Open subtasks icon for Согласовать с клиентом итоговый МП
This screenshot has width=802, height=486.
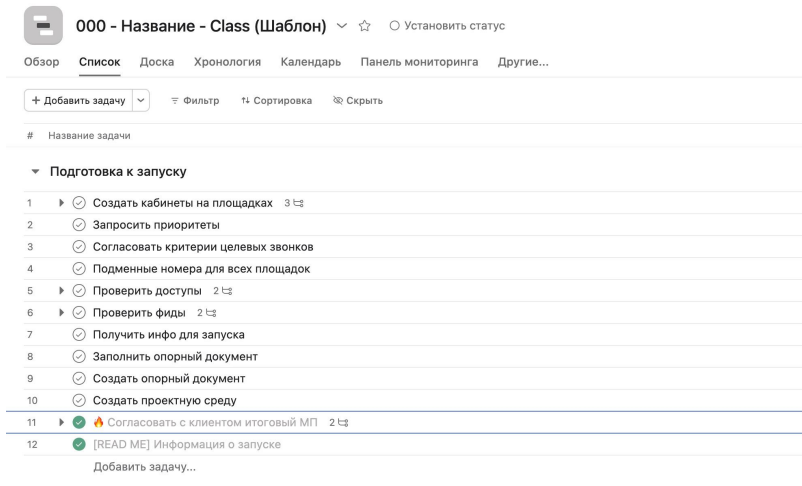coord(343,423)
